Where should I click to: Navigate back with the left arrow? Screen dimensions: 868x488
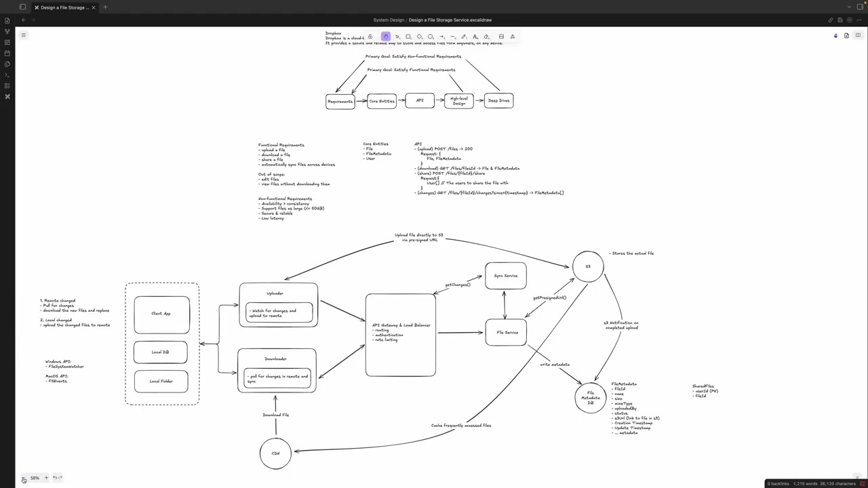tap(23, 20)
